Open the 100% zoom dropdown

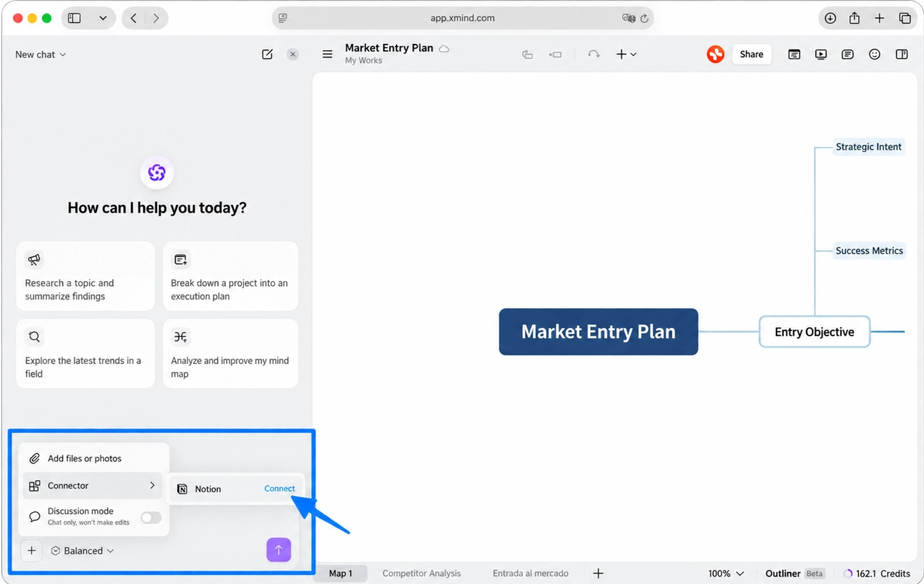click(x=726, y=573)
